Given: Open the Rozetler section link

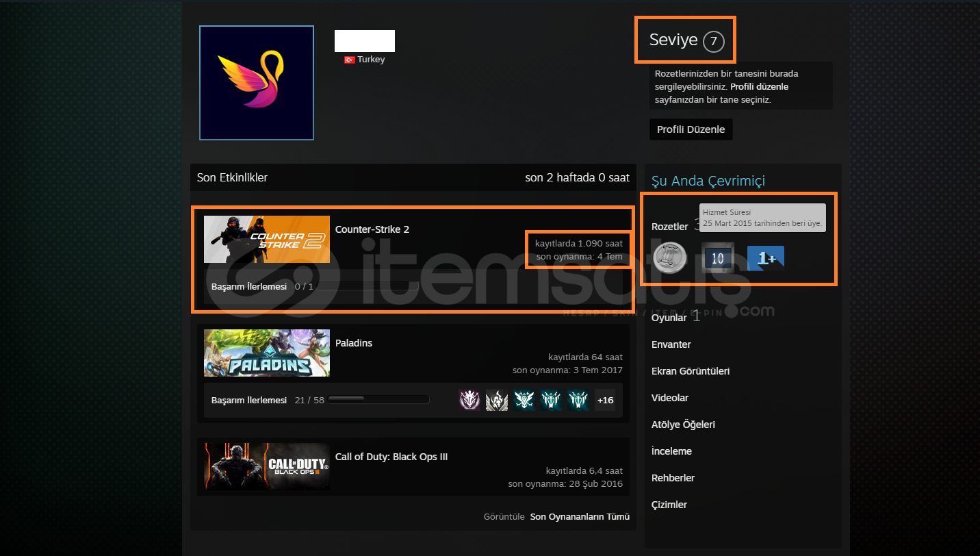Looking at the screenshot, I should [x=669, y=227].
